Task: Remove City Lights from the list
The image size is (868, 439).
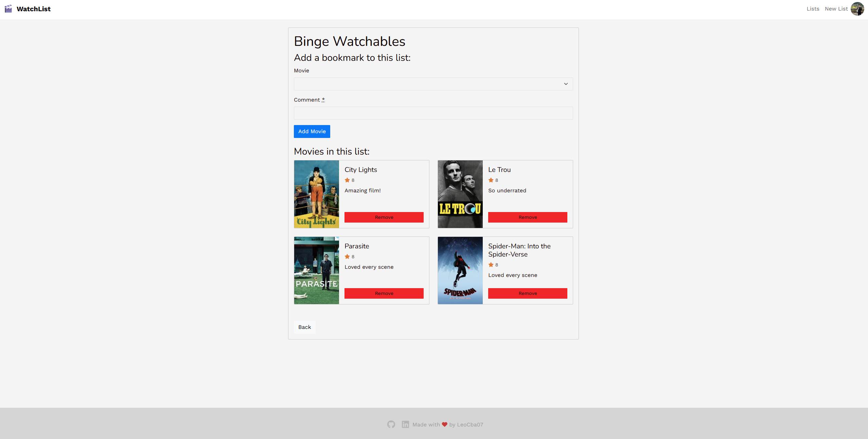Action: pyautogui.click(x=384, y=217)
